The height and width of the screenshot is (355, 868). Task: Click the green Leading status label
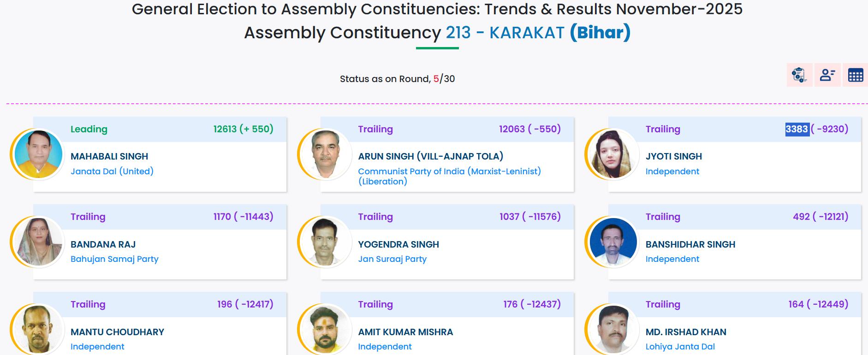pyautogui.click(x=89, y=129)
